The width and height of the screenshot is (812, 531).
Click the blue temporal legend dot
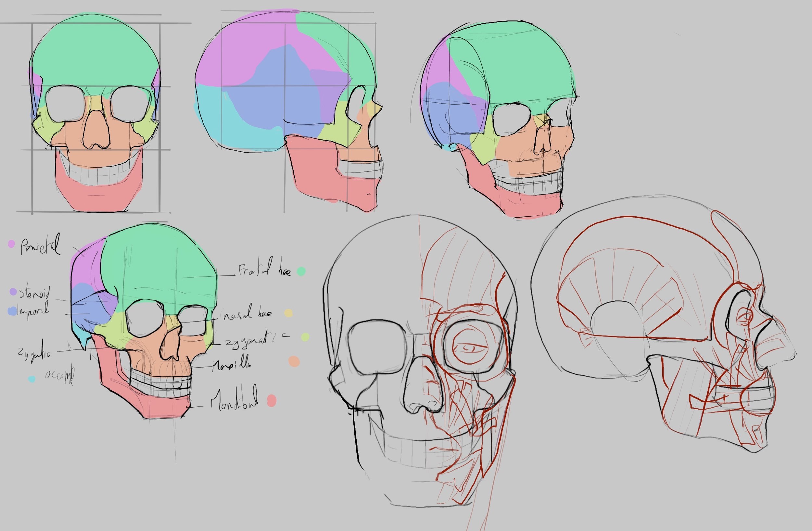(12, 311)
